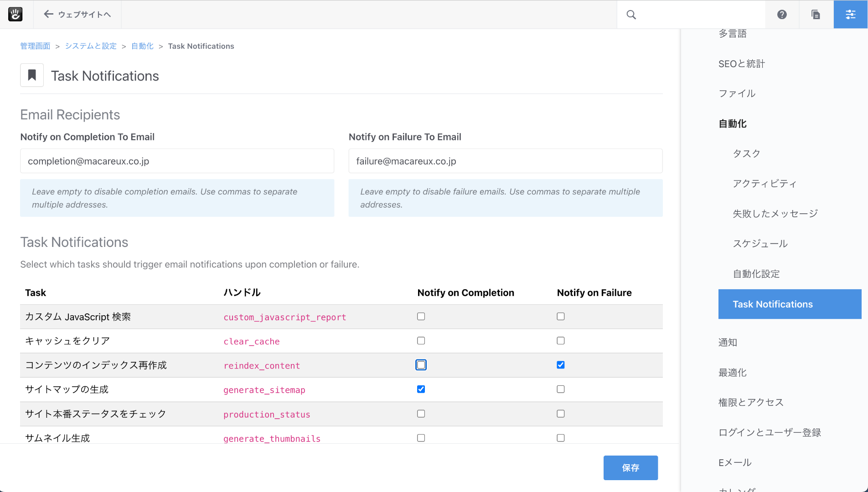Click the 保存 save button
868x492 pixels.
pyautogui.click(x=630, y=467)
